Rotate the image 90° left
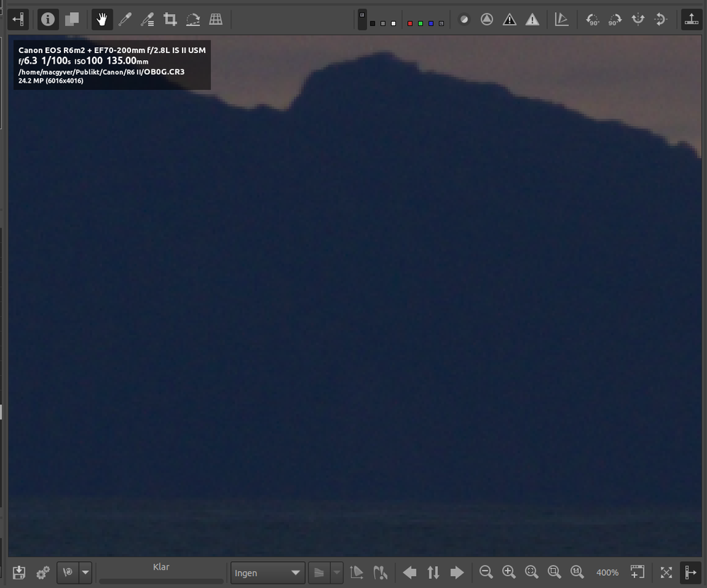 [592, 20]
